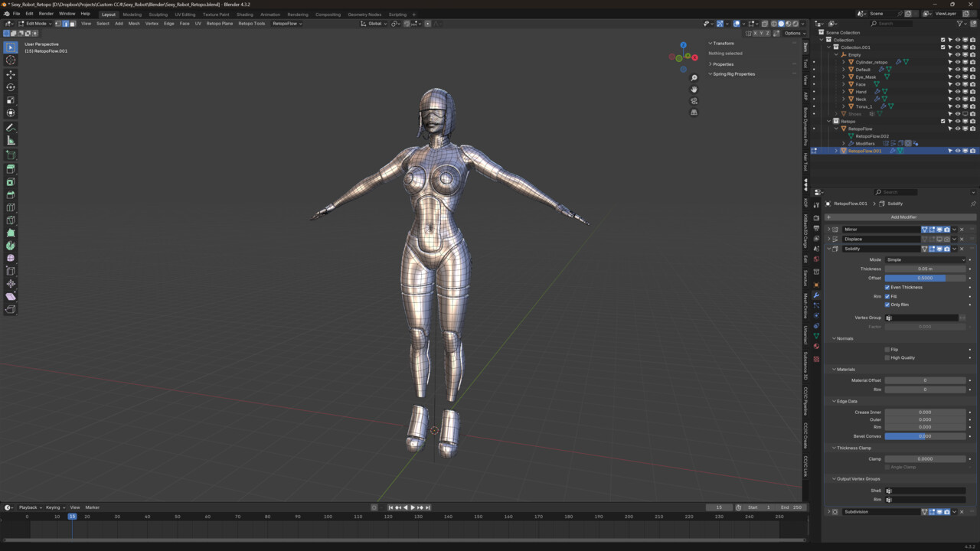Activate the Transform tool

pyautogui.click(x=11, y=113)
